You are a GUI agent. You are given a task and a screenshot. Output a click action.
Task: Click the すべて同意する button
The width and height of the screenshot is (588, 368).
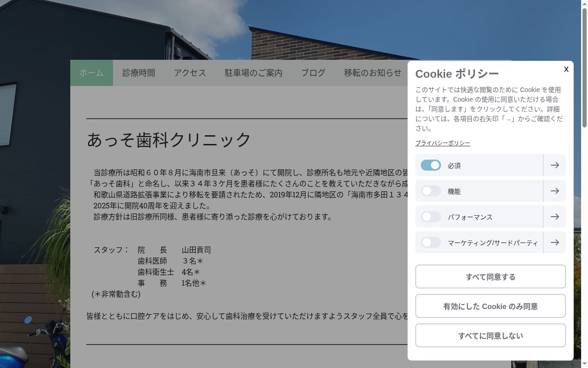pos(491,276)
